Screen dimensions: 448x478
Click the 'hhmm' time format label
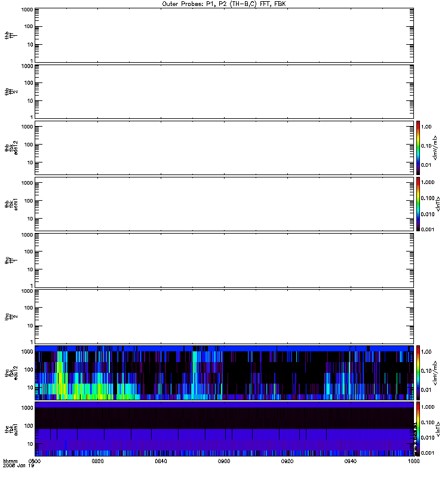[x=10, y=461]
